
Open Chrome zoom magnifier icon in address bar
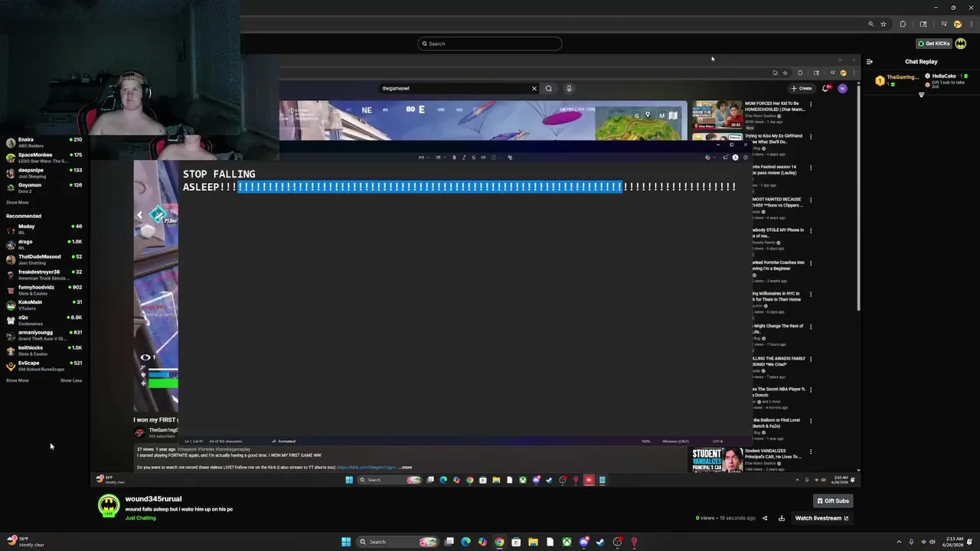(871, 24)
